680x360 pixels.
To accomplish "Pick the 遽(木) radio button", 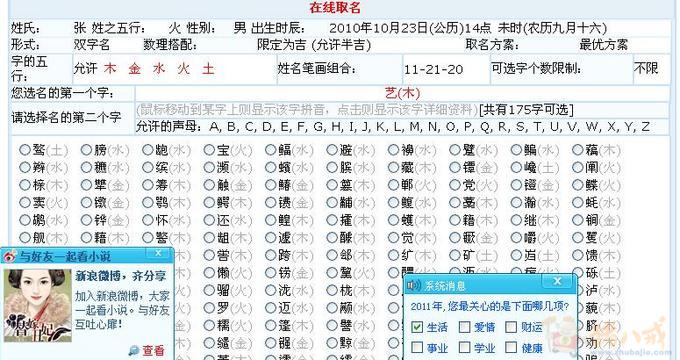I will 271,238.
